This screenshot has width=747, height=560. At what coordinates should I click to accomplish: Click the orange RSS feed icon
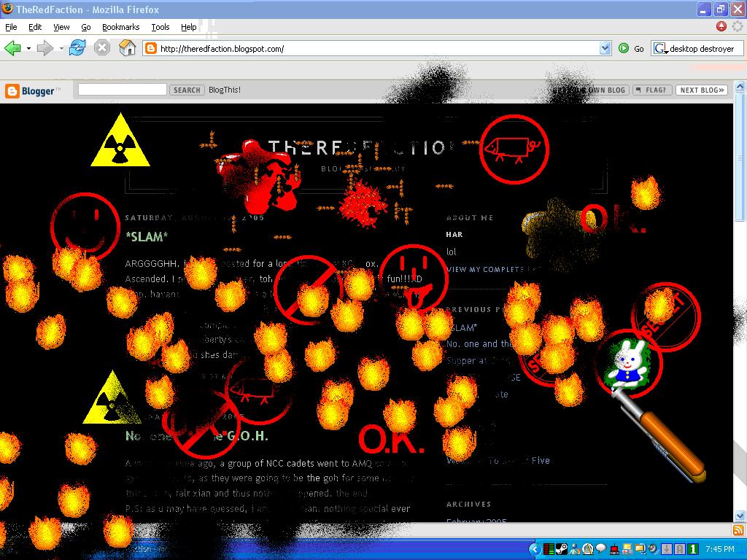point(739,530)
